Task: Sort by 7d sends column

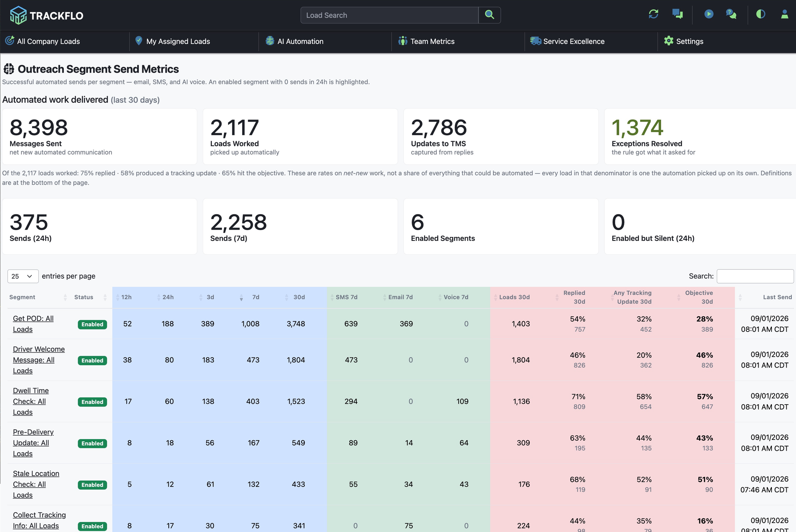Action: click(249, 297)
